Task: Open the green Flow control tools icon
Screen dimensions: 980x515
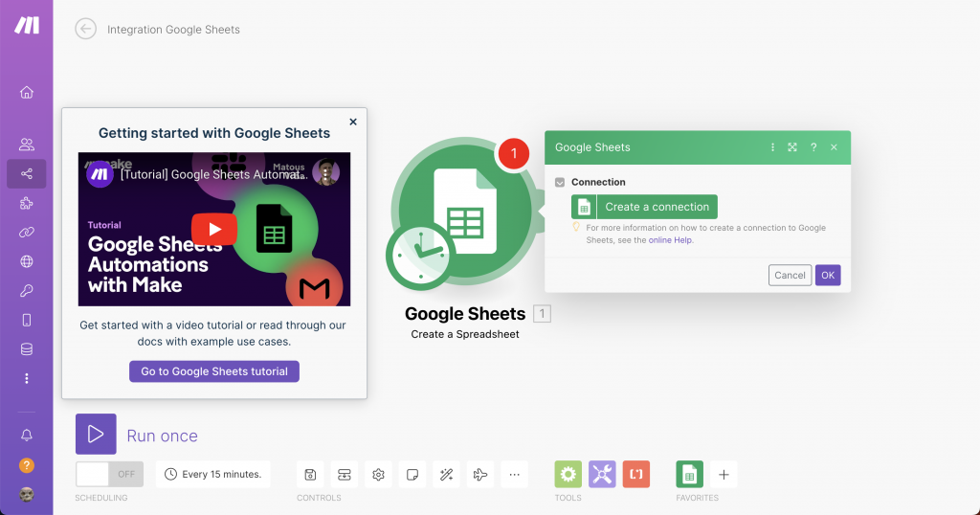Action: [x=568, y=475]
